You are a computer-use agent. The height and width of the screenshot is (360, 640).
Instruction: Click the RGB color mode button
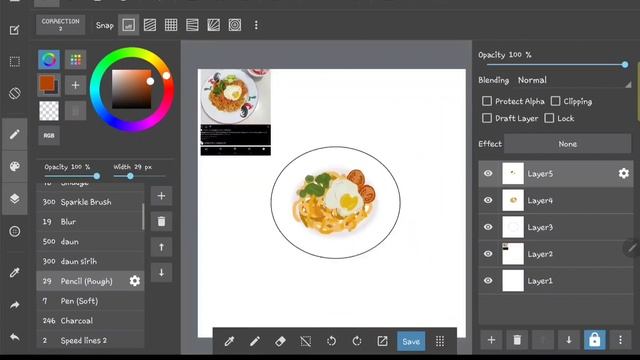click(49, 136)
